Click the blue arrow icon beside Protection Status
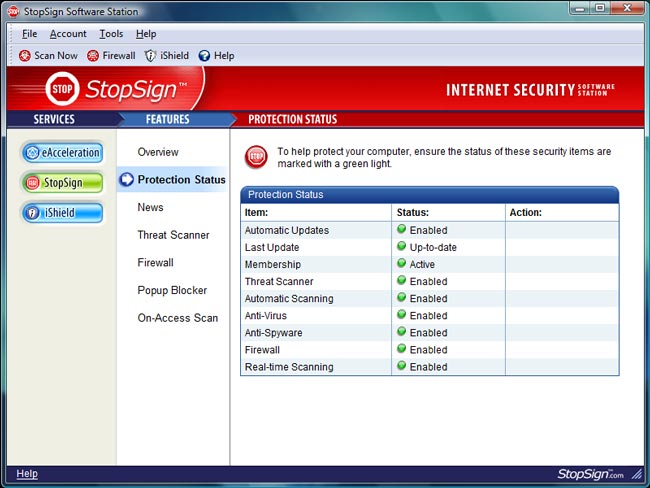The height and width of the screenshot is (488, 650). pos(126,179)
